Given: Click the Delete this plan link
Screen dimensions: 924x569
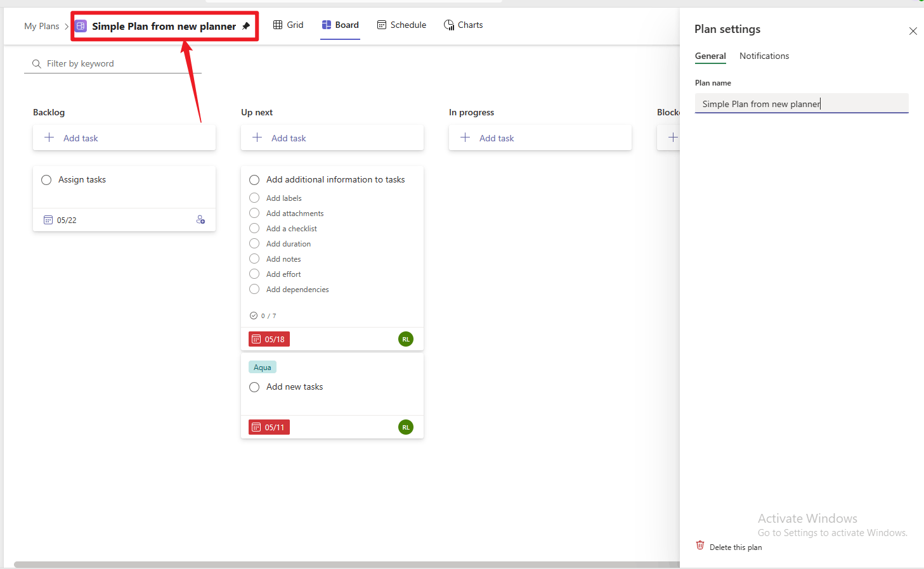Looking at the screenshot, I should [736, 547].
